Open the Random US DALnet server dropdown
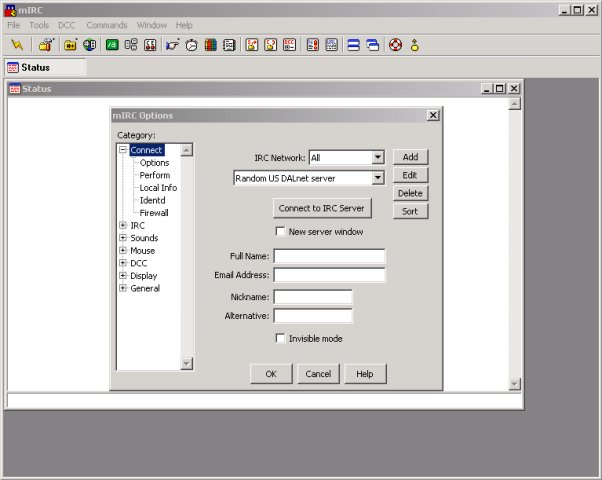 [x=377, y=178]
